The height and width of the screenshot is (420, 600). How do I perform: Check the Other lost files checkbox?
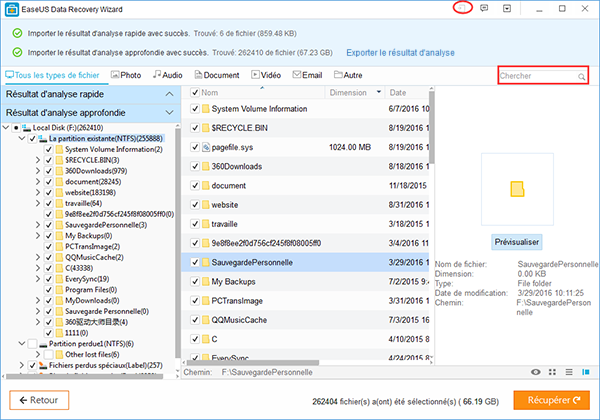[49, 355]
